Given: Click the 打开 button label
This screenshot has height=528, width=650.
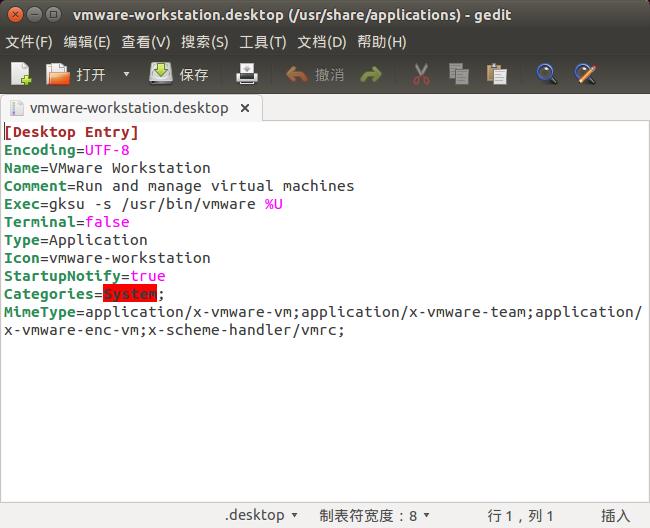Looking at the screenshot, I should [x=91, y=75].
